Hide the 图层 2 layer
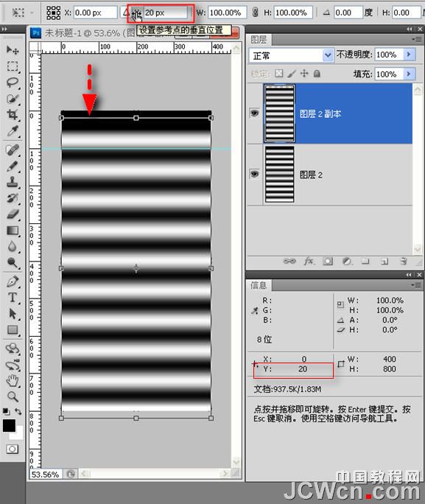This screenshot has width=425, height=504. 254,174
